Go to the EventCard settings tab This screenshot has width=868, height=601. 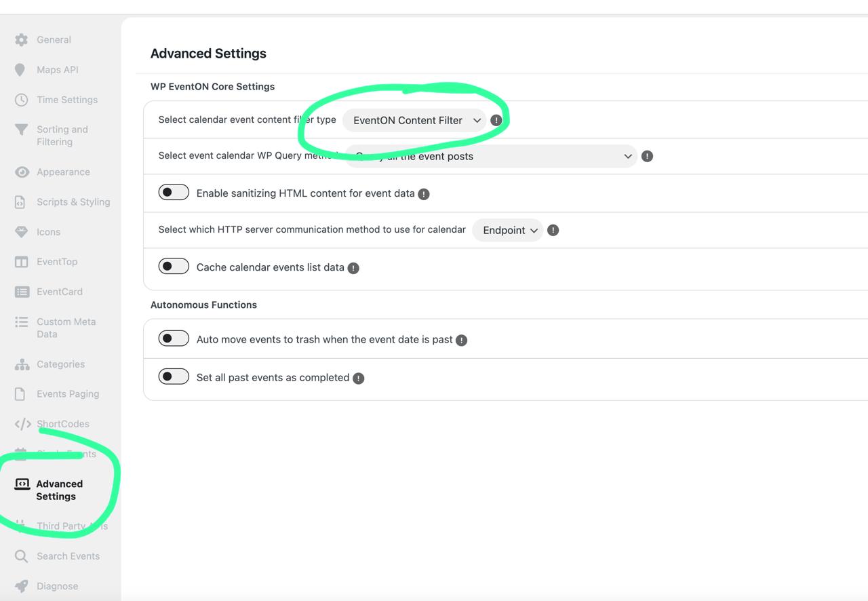point(60,292)
